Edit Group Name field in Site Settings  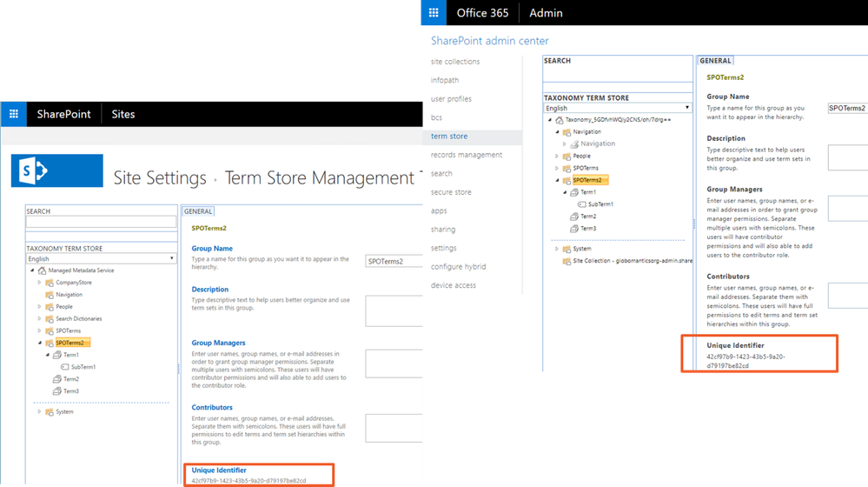[x=394, y=261]
